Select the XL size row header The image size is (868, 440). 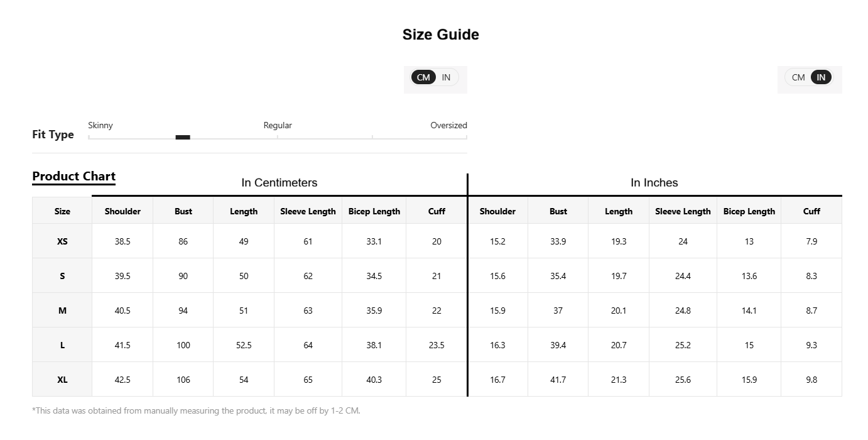62,380
